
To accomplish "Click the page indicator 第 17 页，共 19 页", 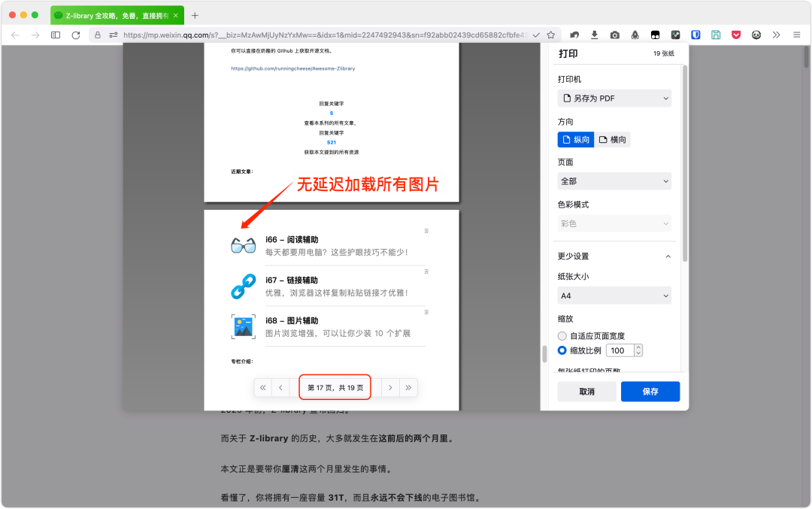I will point(335,387).
